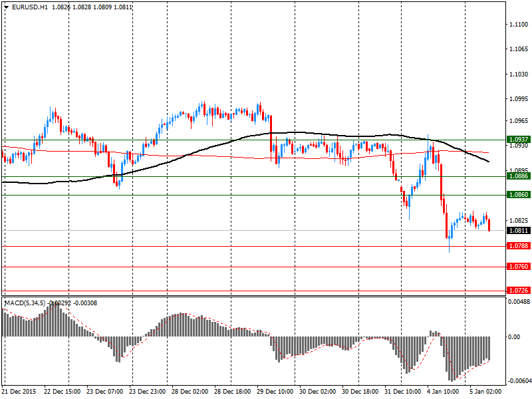Select the 1.0760 red support label
The width and height of the screenshot is (532, 399).
tap(519, 267)
